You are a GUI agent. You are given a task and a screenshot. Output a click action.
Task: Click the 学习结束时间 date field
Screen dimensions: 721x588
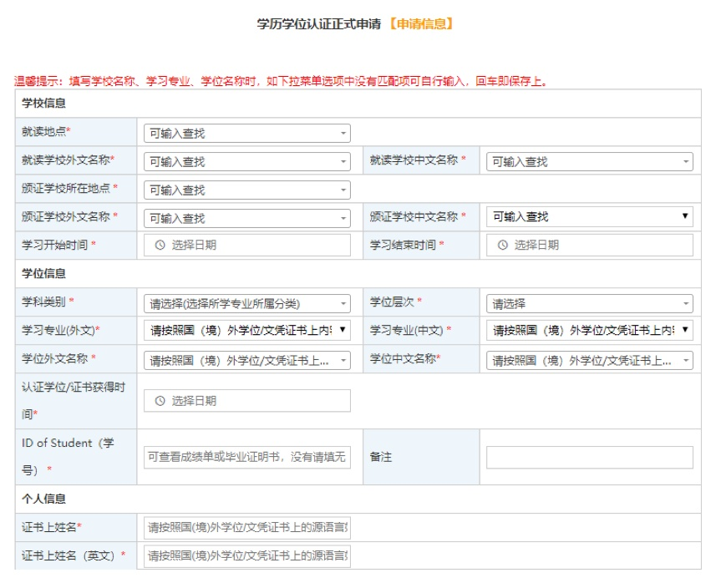pyautogui.click(x=590, y=245)
